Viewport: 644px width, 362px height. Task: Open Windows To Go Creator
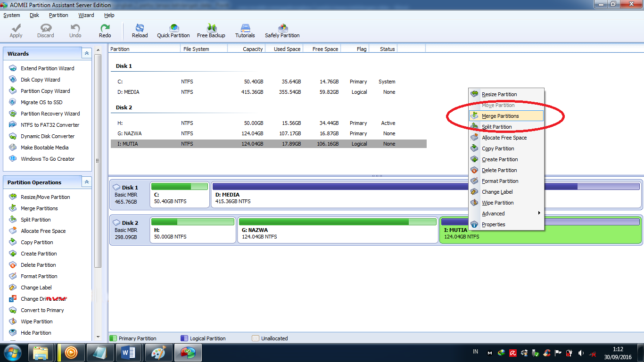[x=48, y=159]
